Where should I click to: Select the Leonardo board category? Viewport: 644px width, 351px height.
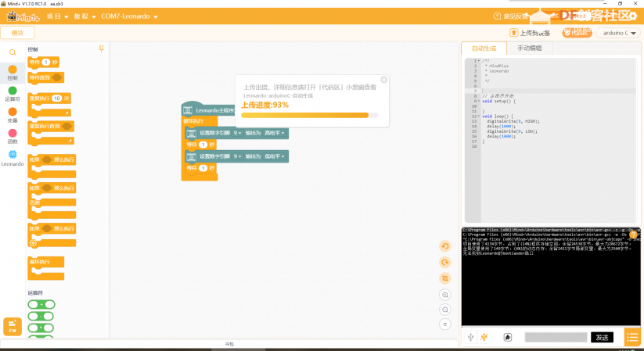point(13,158)
